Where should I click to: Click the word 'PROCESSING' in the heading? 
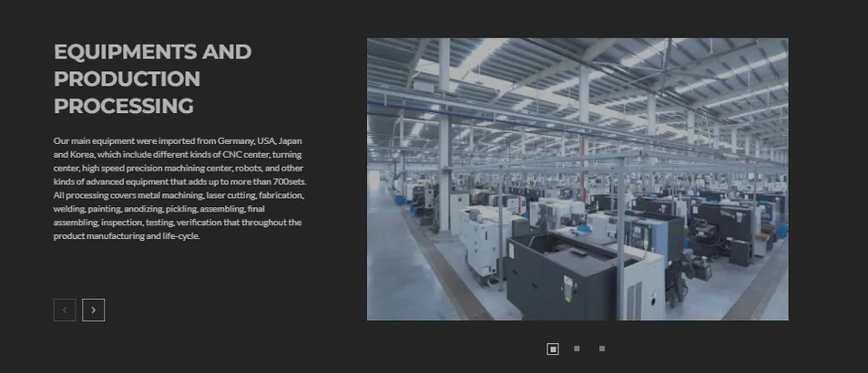click(123, 107)
